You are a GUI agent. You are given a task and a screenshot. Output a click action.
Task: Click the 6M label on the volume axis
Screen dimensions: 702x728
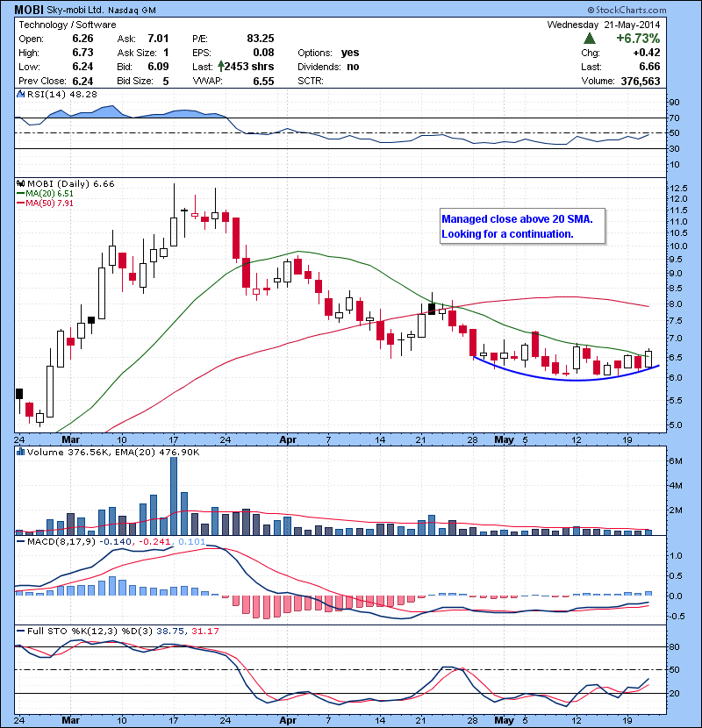click(675, 461)
